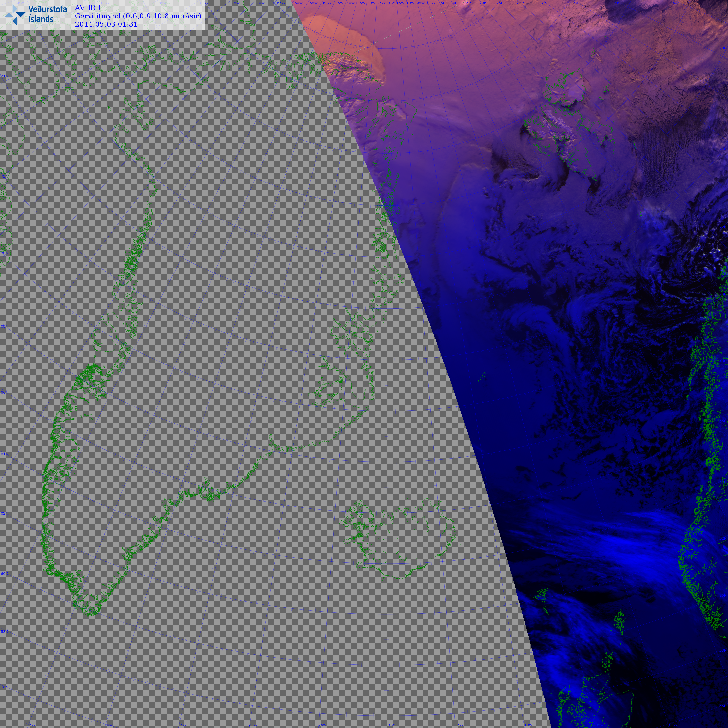This screenshot has width=728, height=728.
Task: Click the Gervilitmynd channel description text
Action: point(138,16)
